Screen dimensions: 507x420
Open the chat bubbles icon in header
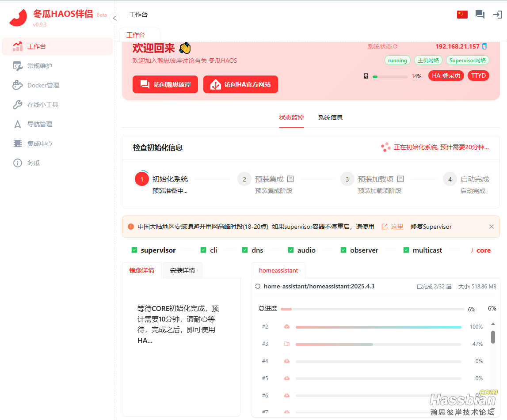[480, 15]
